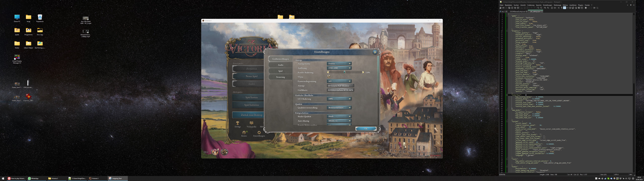The width and height of the screenshot is (644, 181).
Task: Open the Qualitätsvoreinstellung dropdown
Action: tap(339, 107)
